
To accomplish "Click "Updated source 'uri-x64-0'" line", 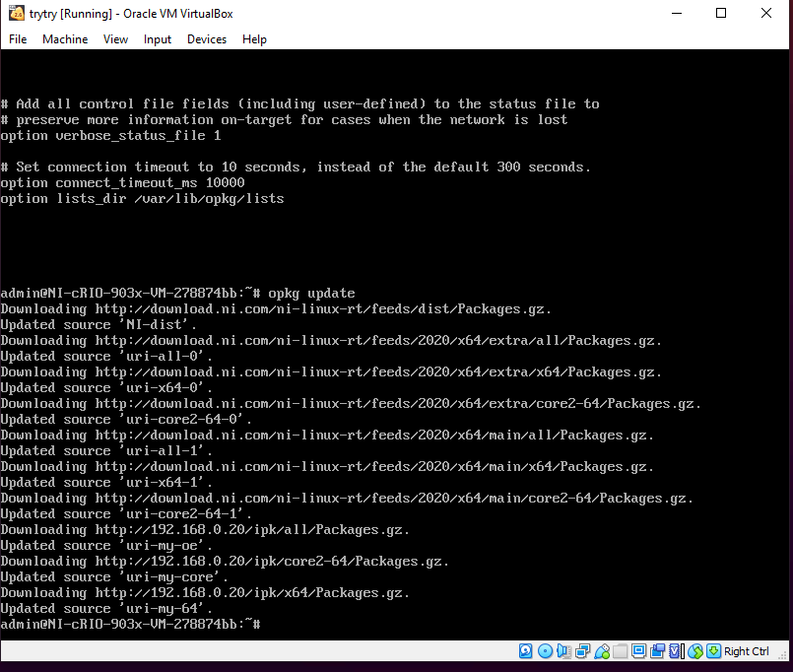I will [106, 387].
